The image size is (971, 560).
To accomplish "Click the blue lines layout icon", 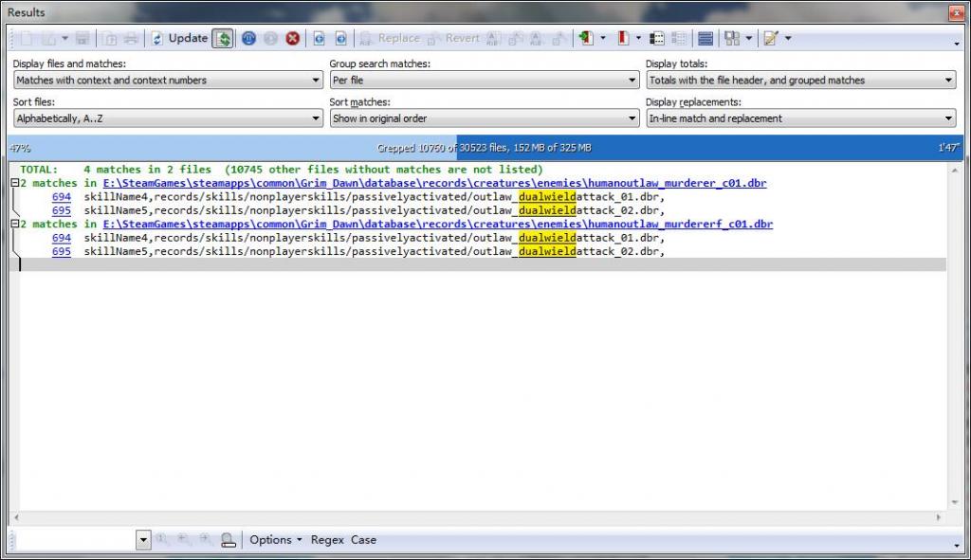I will (705, 39).
